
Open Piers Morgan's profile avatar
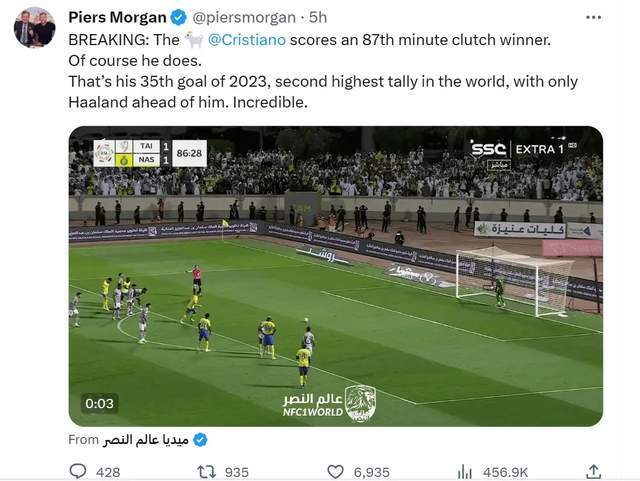(x=34, y=28)
